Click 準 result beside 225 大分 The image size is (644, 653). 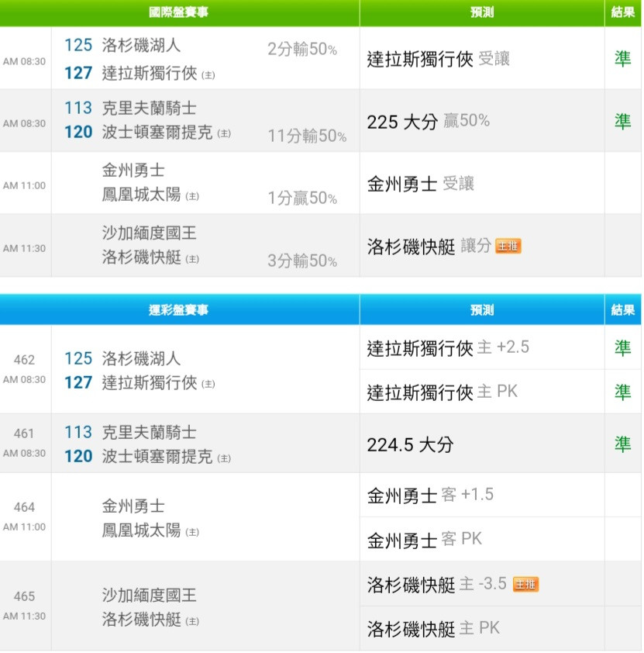coord(623,121)
